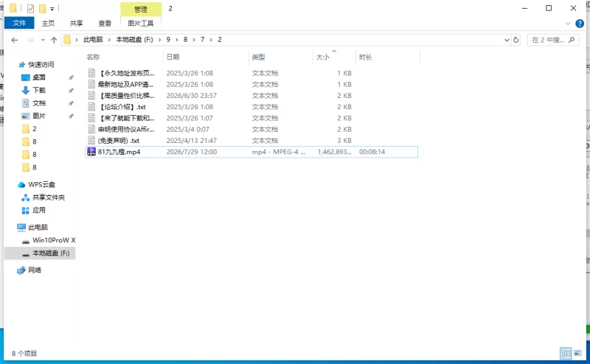This screenshot has width=590, height=364.
Task: Select 文档 in the sidebar
Action: click(39, 103)
